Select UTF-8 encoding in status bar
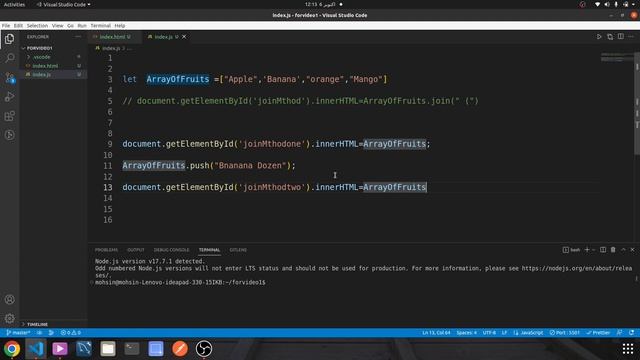 [x=489, y=333]
